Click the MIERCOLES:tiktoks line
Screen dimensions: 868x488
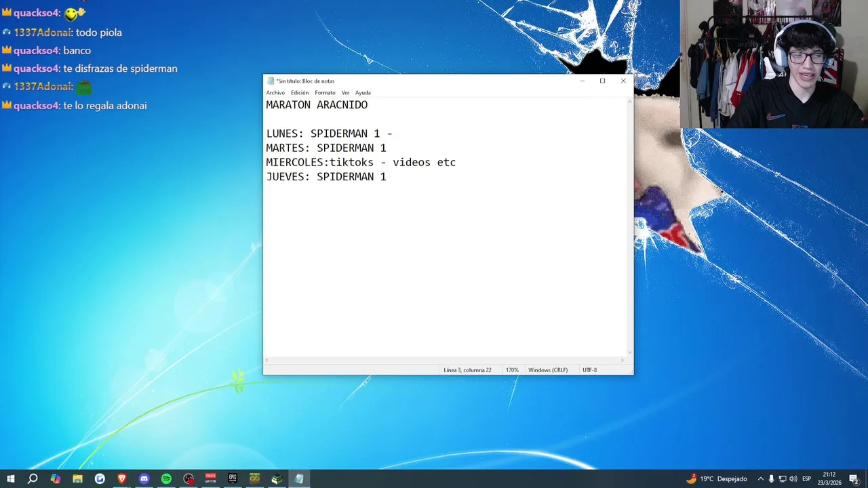pyautogui.click(x=361, y=163)
